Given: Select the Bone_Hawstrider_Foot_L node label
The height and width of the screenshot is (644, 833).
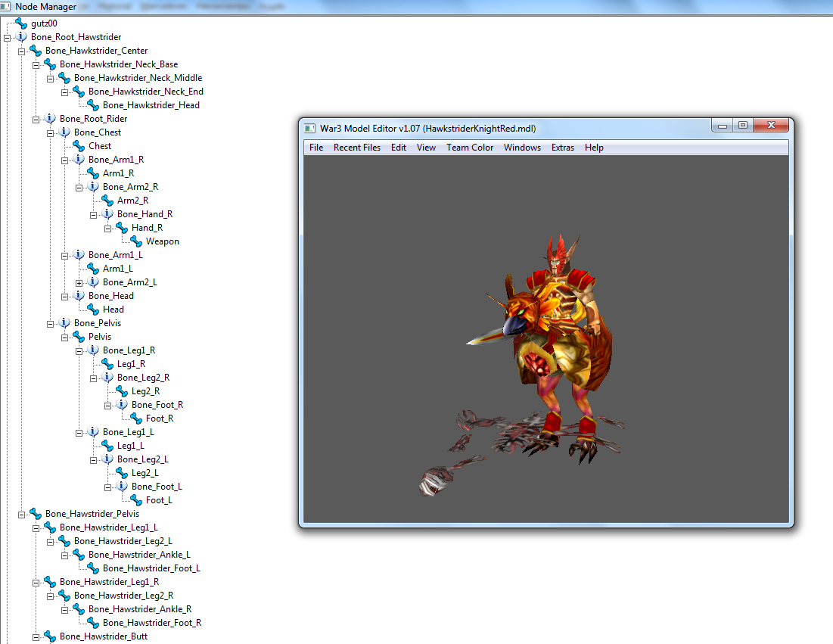Looking at the screenshot, I should coord(151,568).
